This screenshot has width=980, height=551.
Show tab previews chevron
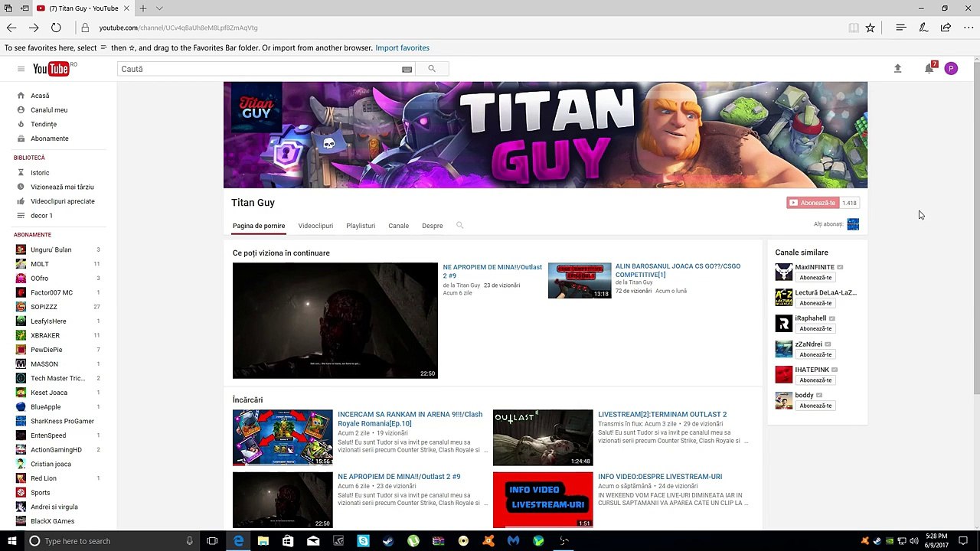[x=159, y=8]
